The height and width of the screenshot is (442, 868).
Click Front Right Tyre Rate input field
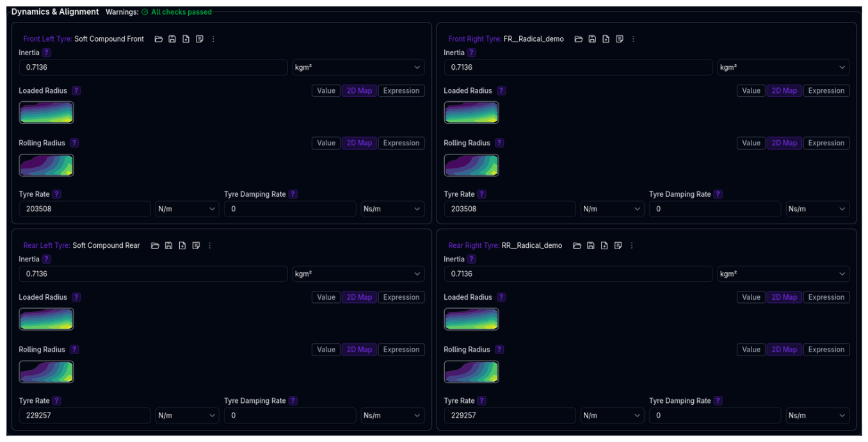tap(510, 209)
